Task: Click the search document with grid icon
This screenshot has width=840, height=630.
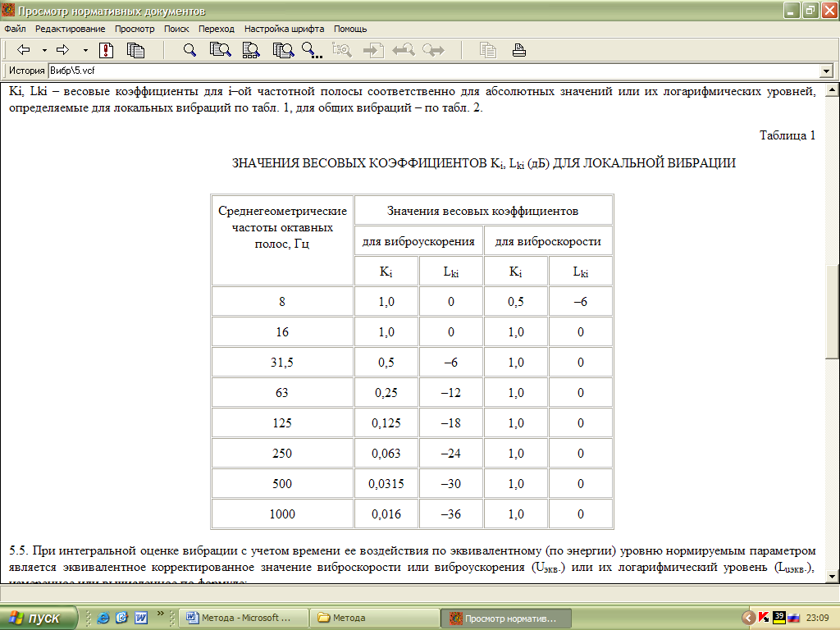Action: pos(251,50)
